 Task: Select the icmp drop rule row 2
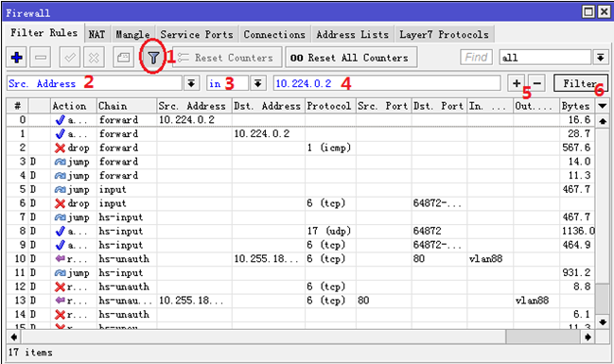(300, 147)
